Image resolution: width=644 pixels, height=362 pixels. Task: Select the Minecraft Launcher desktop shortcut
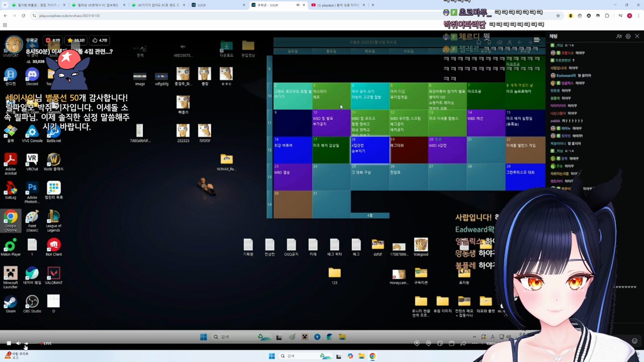tap(10, 277)
